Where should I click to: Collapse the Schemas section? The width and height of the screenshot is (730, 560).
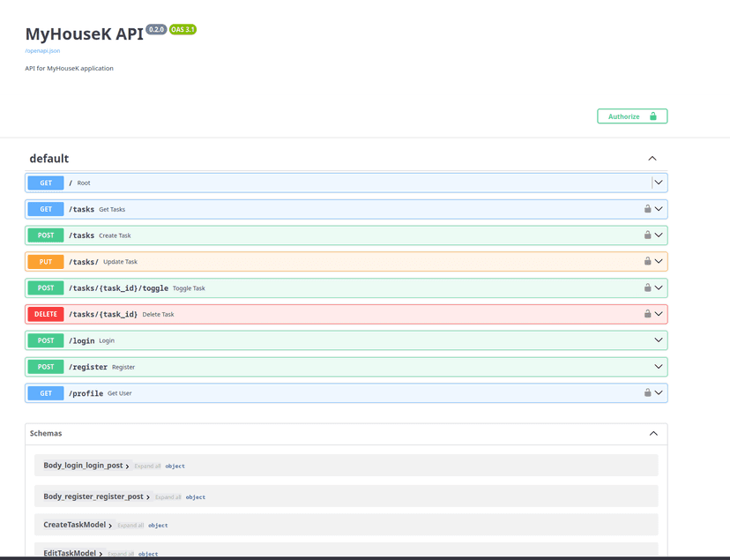click(653, 434)
